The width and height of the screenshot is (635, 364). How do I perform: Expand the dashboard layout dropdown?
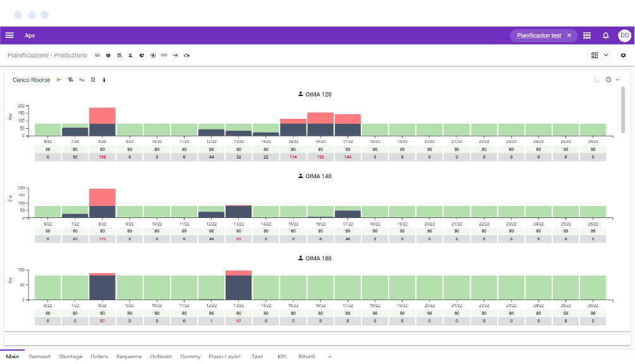tap(606, 56)
